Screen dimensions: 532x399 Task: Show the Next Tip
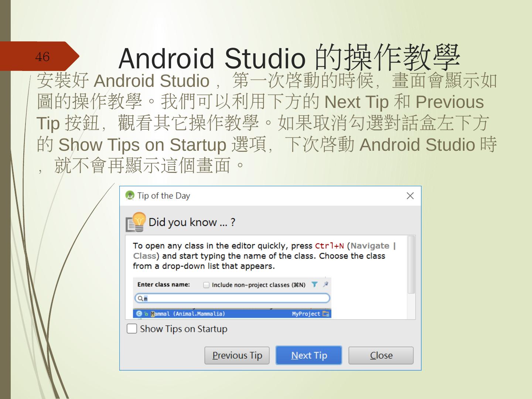(x=309, y=355)
